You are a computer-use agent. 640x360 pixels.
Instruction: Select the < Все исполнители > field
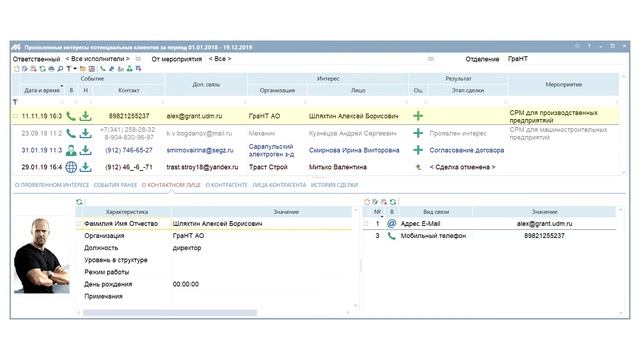(98, 59)
